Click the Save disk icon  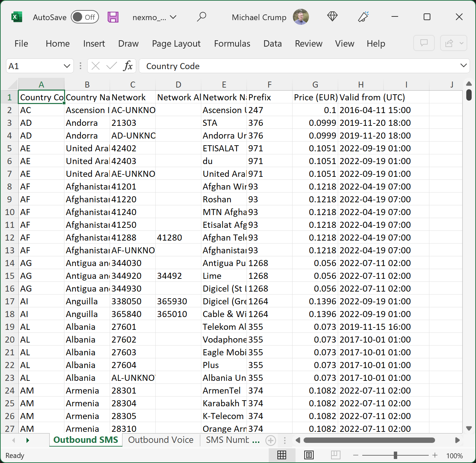click(113, 17)
